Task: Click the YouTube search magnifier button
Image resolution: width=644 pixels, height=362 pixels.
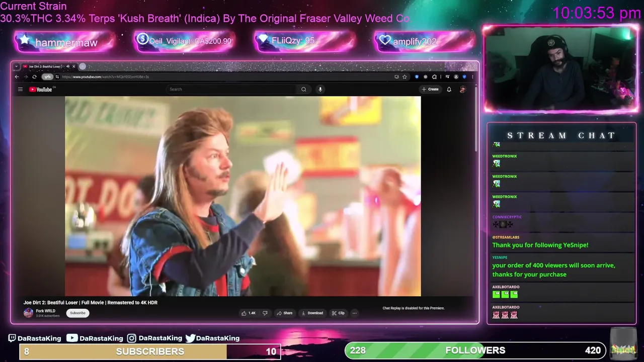Action: pyautogui.click(x=303, y=89)
